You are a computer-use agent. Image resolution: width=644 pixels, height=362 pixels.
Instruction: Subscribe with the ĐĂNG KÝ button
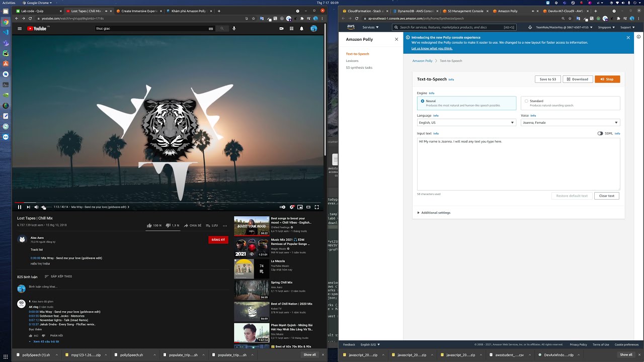(x=218, y=240)
